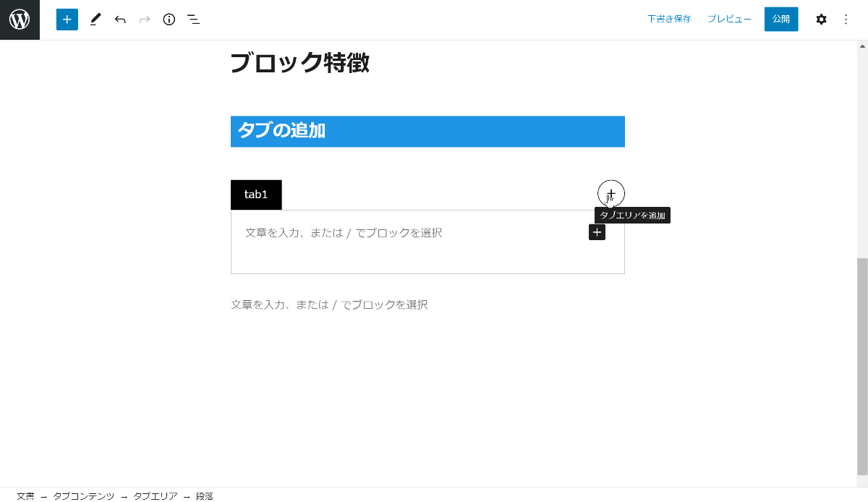Click the 下書き保存 save draft link
868x502 pixels.
(x=669, y=20)
